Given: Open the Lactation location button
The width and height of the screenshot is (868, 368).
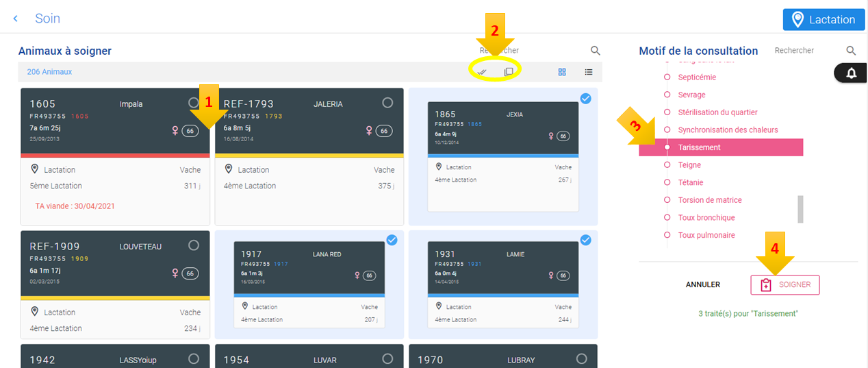Looking at the screenshot, I should pos(824,19).
